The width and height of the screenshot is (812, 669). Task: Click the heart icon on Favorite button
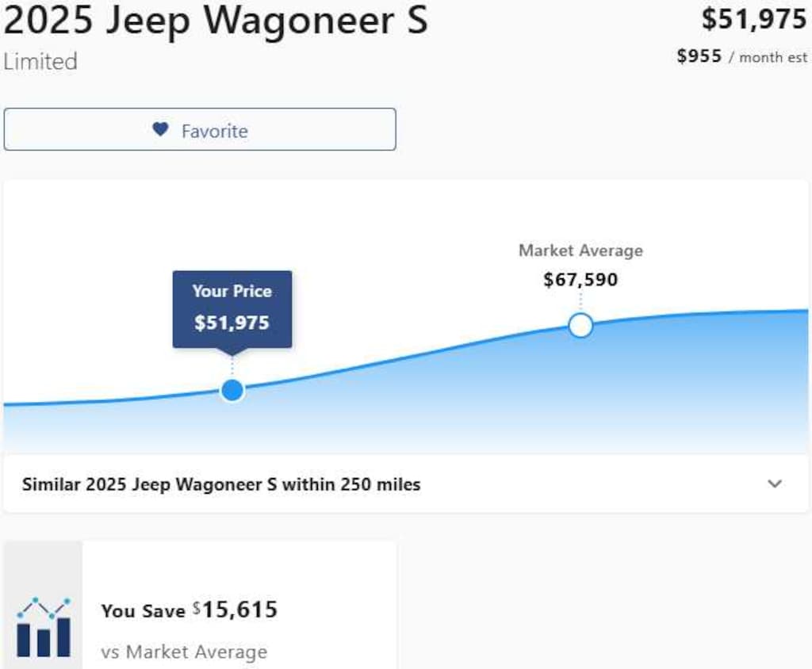click(160, 129)
